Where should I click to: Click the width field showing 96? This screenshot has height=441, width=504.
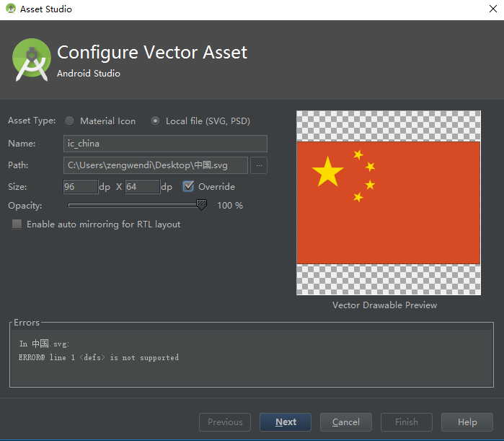click(80, 186)
